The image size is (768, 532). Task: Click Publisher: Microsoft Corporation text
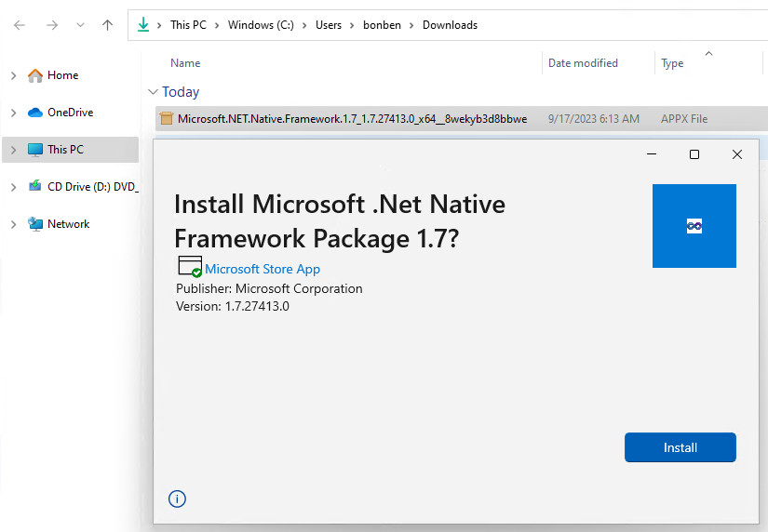tap(269, 288)
